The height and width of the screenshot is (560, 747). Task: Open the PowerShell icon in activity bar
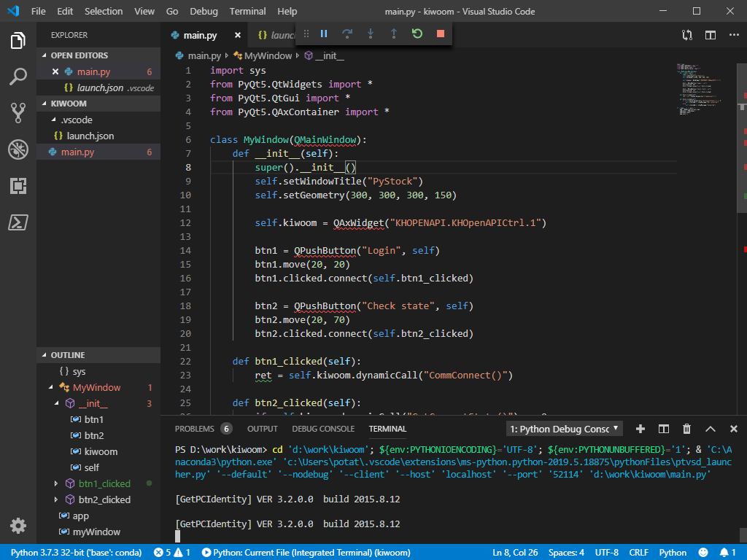point(18,222)
